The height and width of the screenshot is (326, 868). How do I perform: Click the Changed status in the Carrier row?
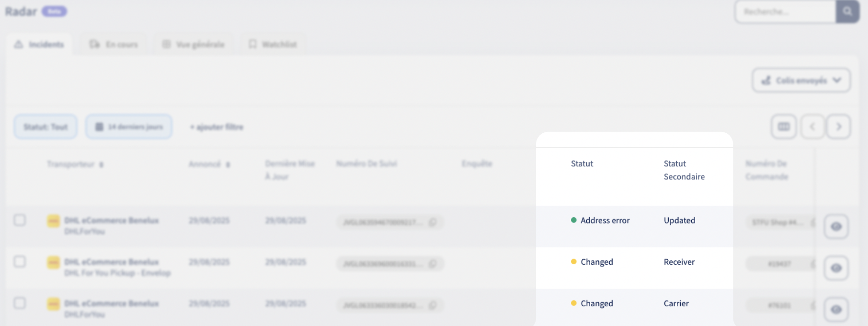(x=592, y=303)
